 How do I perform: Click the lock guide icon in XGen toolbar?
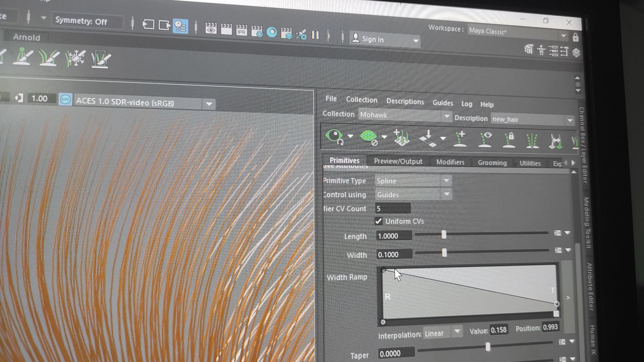pos(509,140)
